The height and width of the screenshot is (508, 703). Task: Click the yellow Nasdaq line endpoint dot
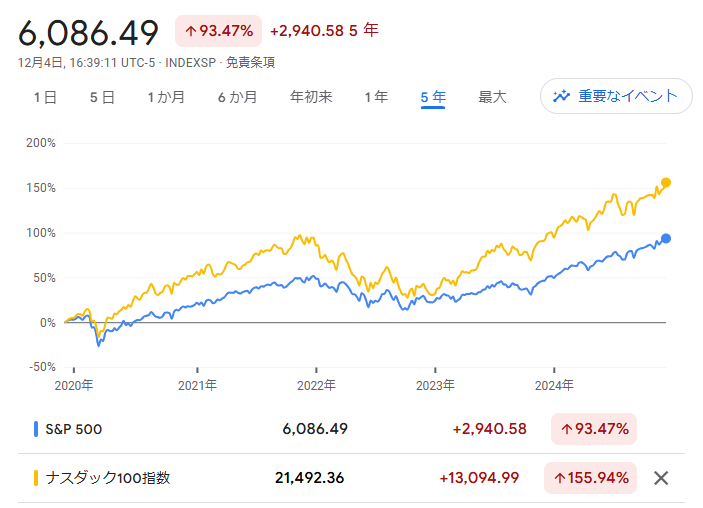click(666, 183)
